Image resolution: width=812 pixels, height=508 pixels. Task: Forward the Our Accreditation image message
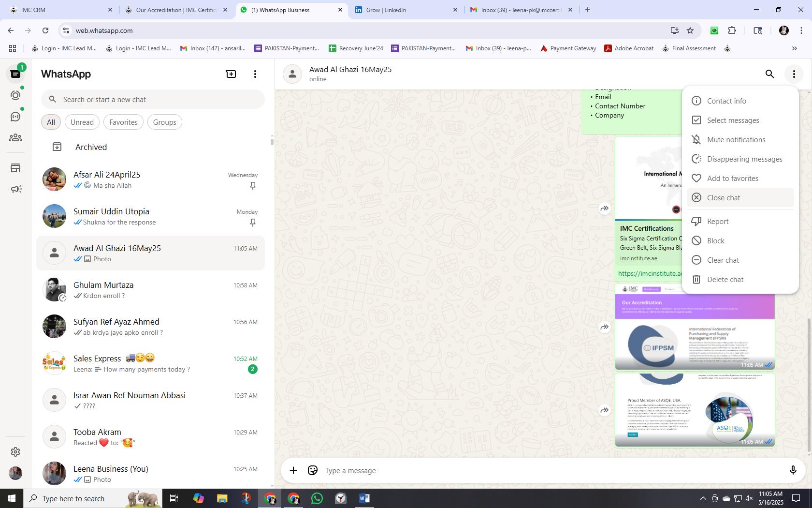pyautogui.click(x=604, y=327)
